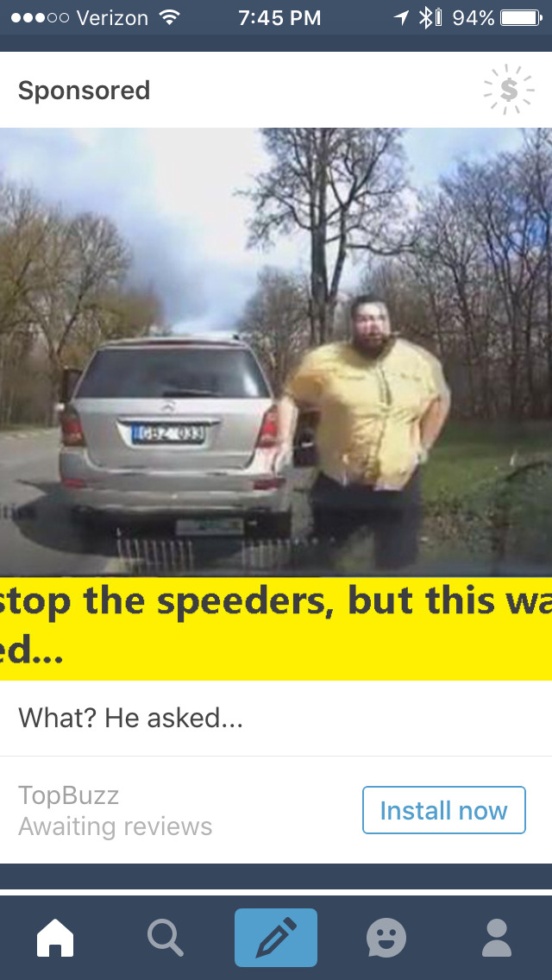The width and height of the screenshot is (552, 980).
Task: Click the Install now button
Action: click(444, 810)
